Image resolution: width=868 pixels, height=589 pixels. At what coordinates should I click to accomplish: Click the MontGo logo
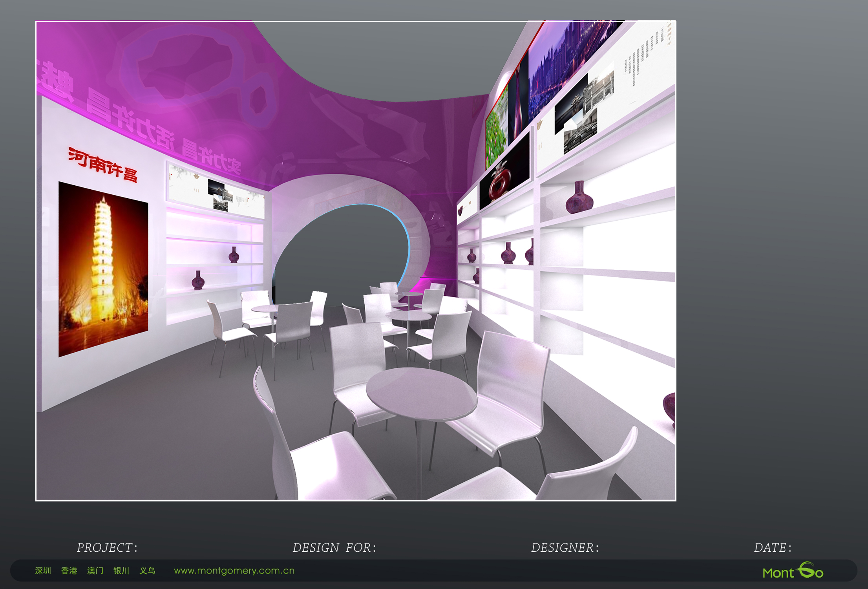click(793, 571)
